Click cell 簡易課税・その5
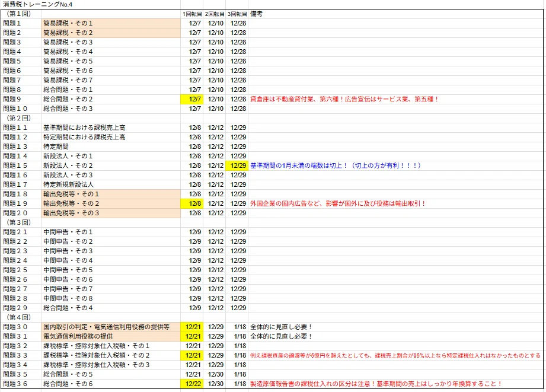Image resolution: width=546 pixels, height=392 pixels. coord(111,61)
